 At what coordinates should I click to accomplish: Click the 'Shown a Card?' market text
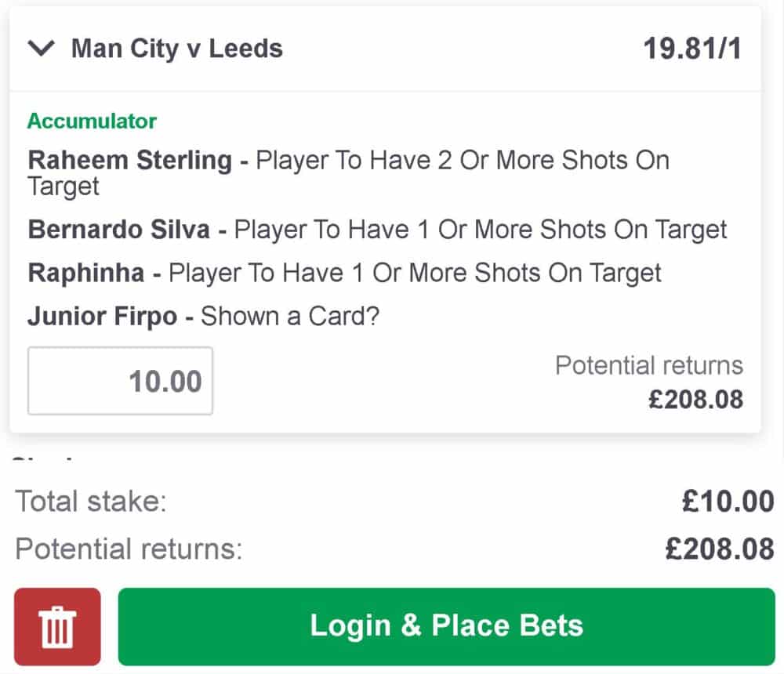pyautogui.click(x=290, y=316)
